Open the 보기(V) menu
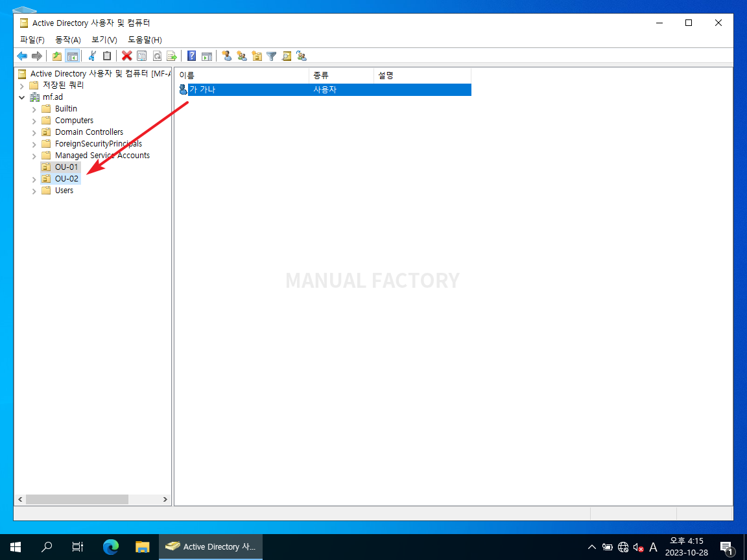This screenshot has height=560, width=747. pos(104,40)
